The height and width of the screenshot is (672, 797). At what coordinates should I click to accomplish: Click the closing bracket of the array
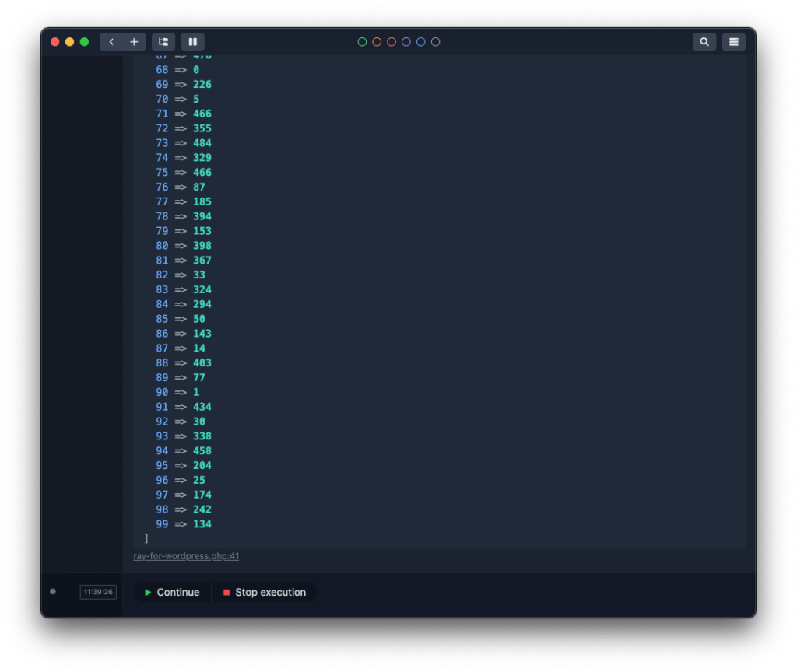click(146, 538)
